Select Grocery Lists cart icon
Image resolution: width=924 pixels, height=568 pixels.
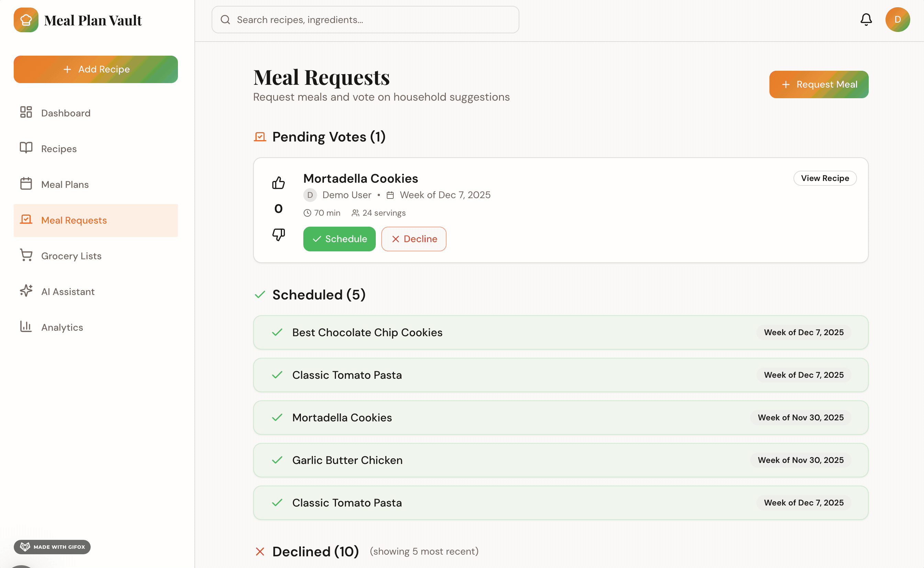pyautogui.click(x=26, y=255)
